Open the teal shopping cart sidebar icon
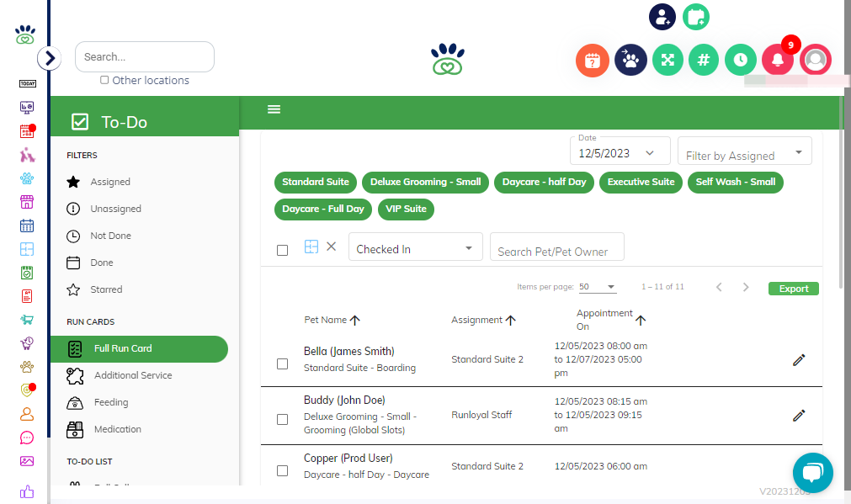This screenshot has height=504, width=851. tap(27, 320)
